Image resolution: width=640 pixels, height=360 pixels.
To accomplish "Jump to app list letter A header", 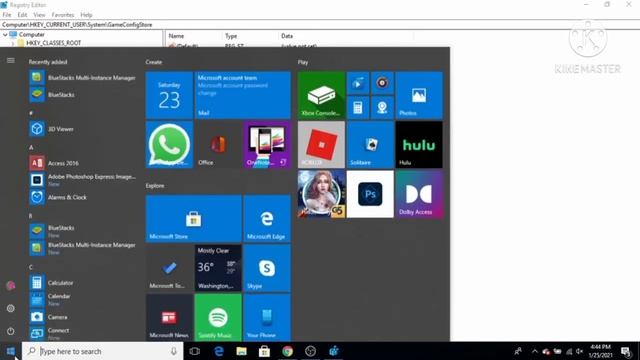I will [31, 147].
